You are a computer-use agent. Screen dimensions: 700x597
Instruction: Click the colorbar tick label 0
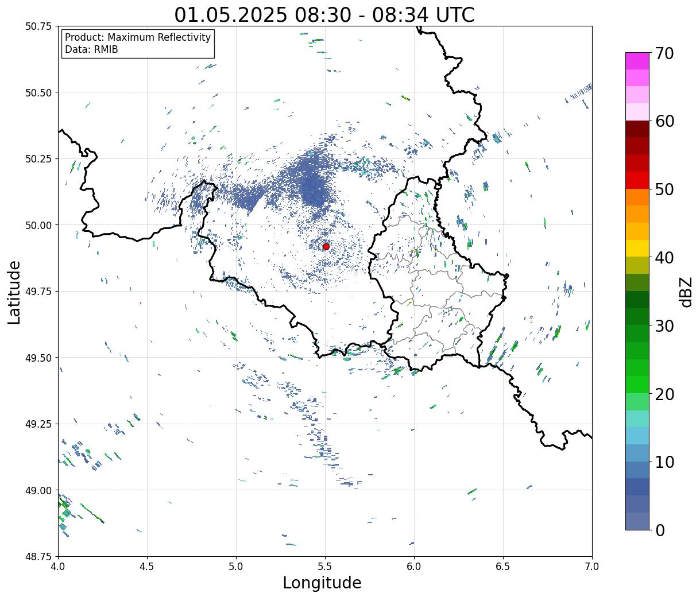(659, 530)
